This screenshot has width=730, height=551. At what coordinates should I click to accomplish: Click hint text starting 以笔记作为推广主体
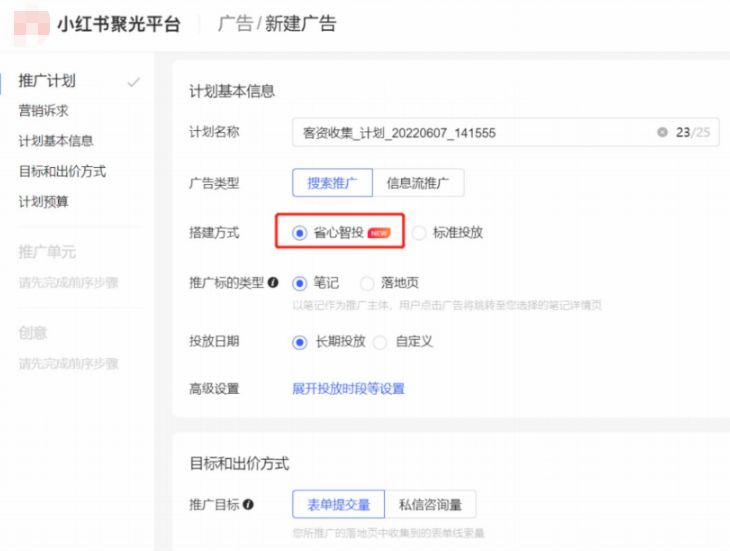pos(447,305)
